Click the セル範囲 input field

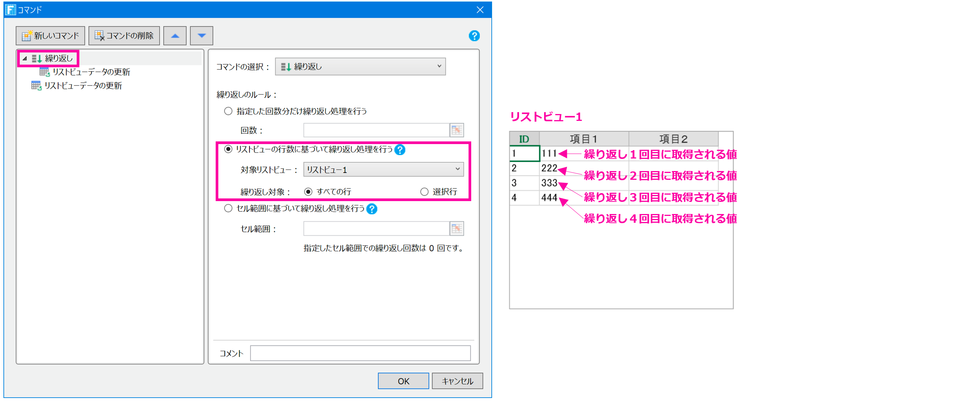[376, 228]
